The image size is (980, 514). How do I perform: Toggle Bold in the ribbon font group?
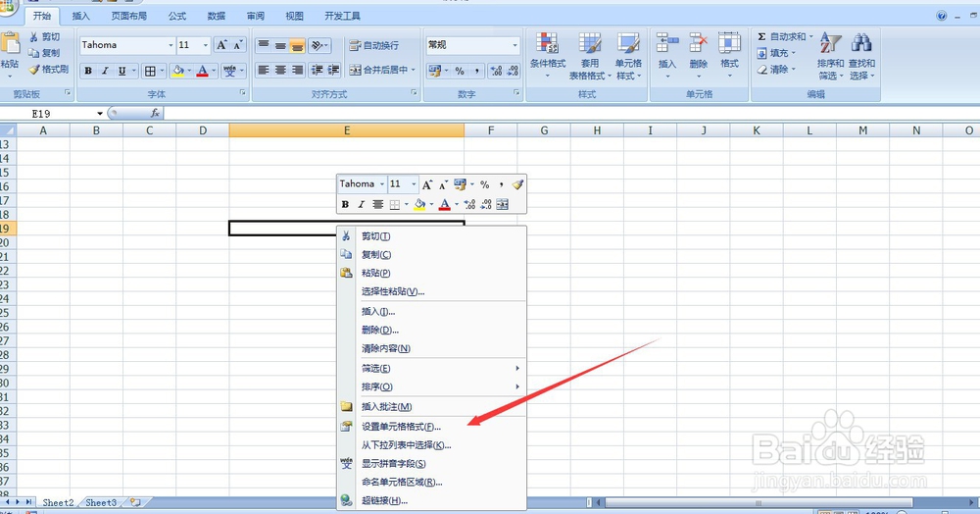(x=88, y=72)
